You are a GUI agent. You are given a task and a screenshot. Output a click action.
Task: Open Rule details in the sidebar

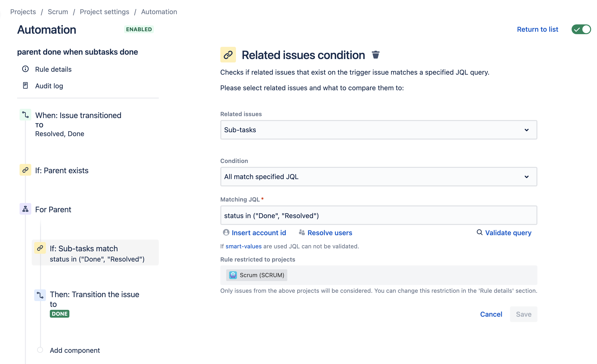(x=53, y=69)
